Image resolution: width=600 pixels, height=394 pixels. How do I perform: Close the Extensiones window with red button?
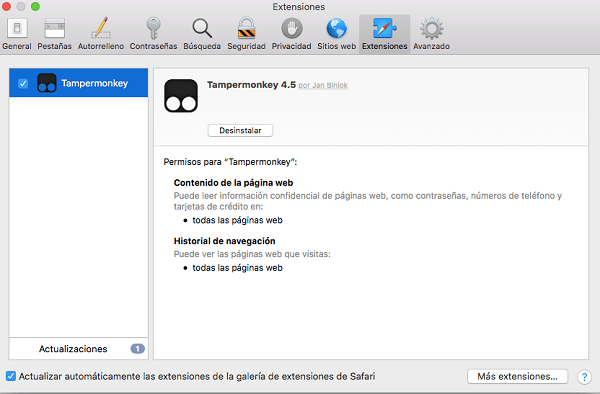pyautogui.click(x=6, y=7)
